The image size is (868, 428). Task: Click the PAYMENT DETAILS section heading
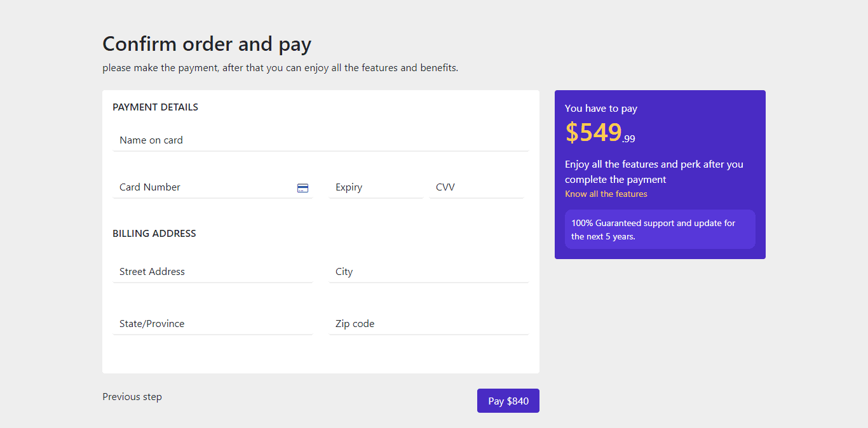pos(155,107)
